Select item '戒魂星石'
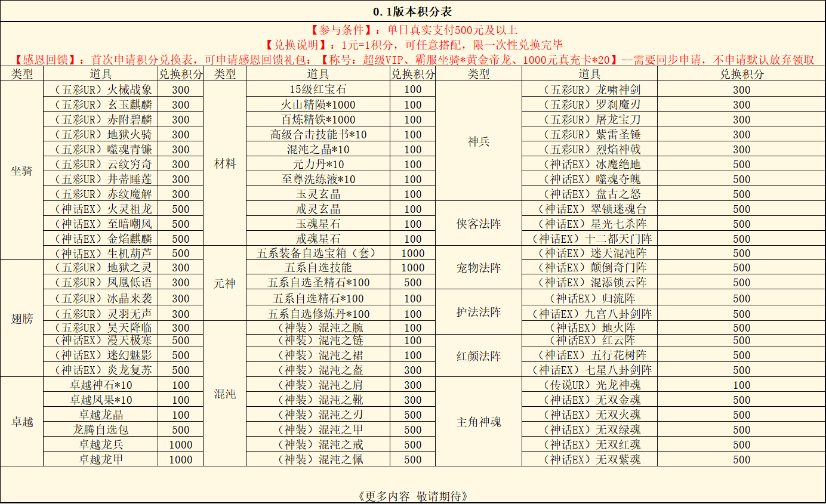The width and height of the screenshot is (826, 504). click(318, 239)
